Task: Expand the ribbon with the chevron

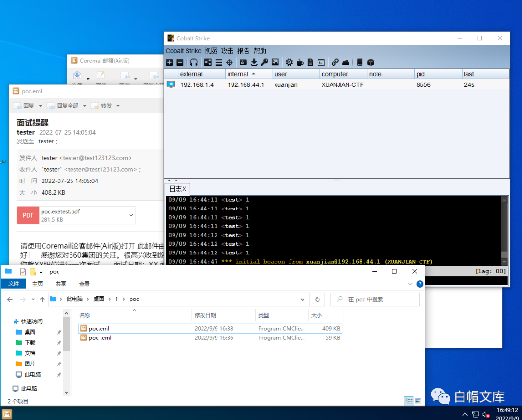Action: pyautogui.click(x=410, y=284)
